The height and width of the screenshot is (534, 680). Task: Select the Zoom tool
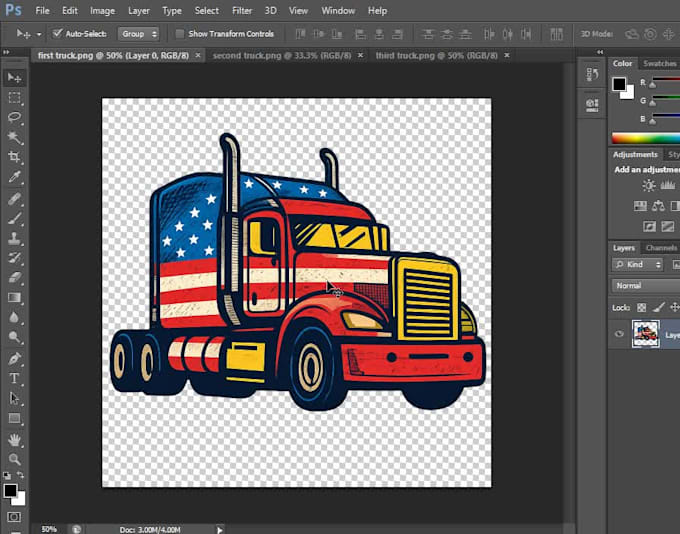point(14,459)
